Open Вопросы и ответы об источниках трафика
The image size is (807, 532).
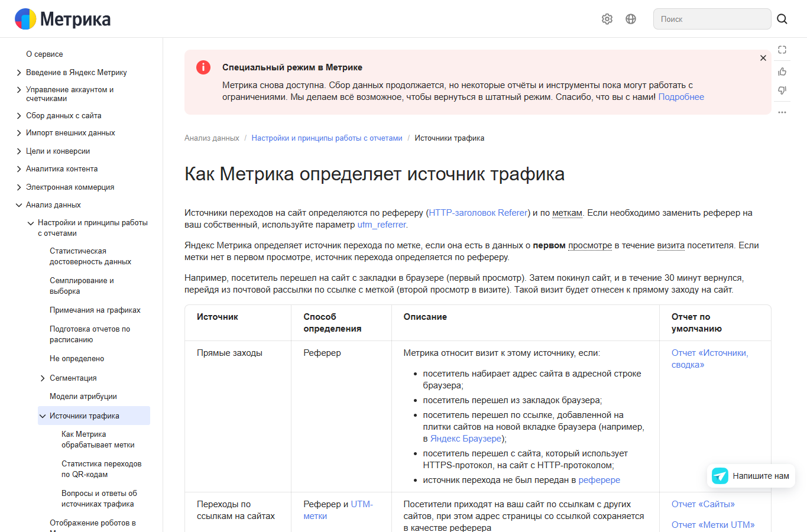[99, 499]
